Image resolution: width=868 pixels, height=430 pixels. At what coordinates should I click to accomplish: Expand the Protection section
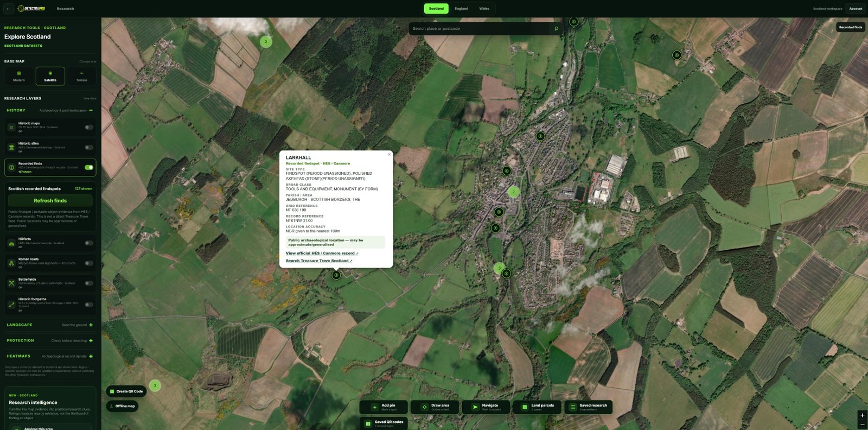tap(91, 341)
